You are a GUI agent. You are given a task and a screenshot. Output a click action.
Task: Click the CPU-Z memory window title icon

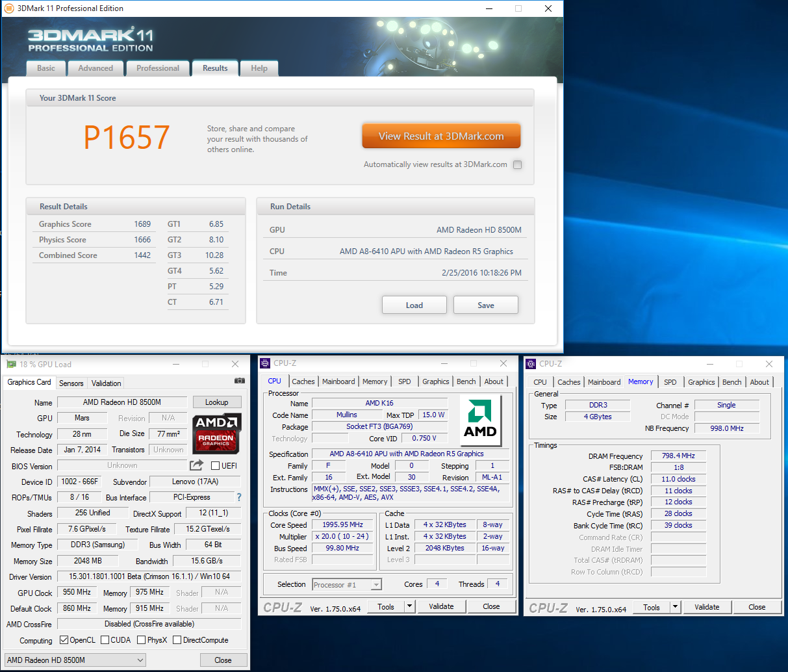point(531,364)
